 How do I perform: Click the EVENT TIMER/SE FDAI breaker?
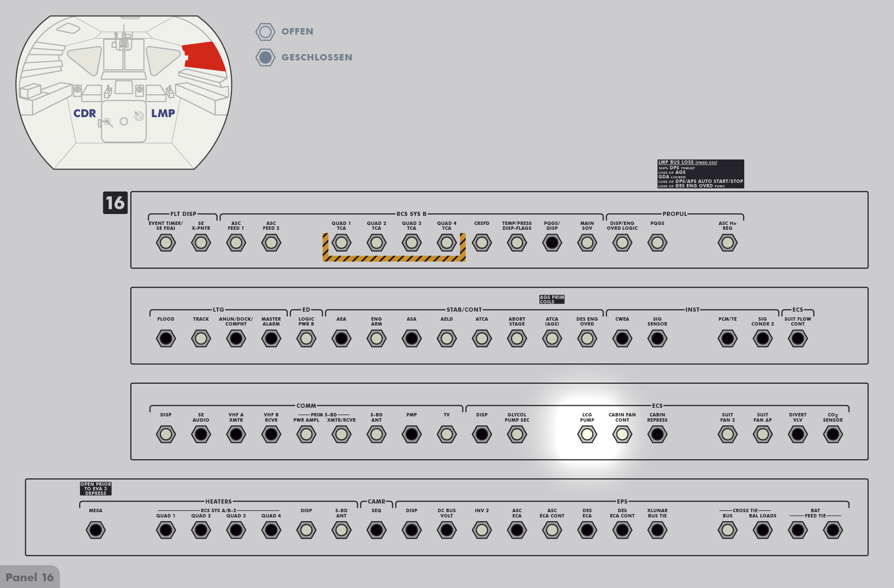pyautogui.click(x=166, y=243)
